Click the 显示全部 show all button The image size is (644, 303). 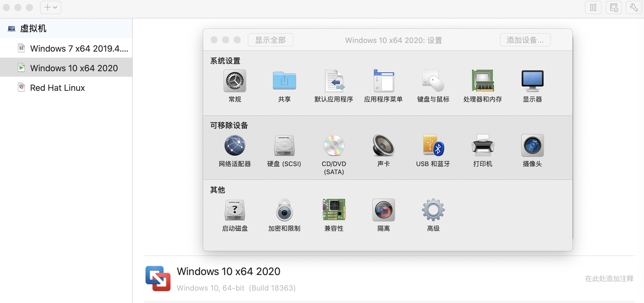271,40
